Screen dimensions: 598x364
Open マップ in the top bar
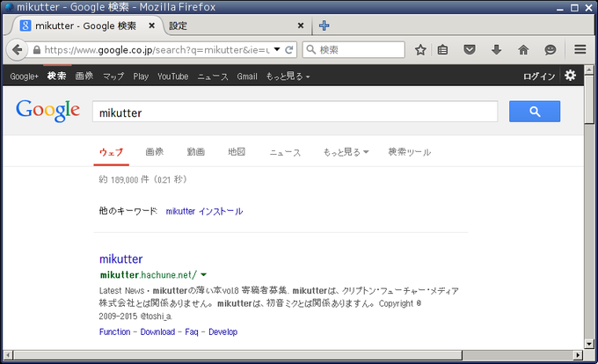point(113,76)
